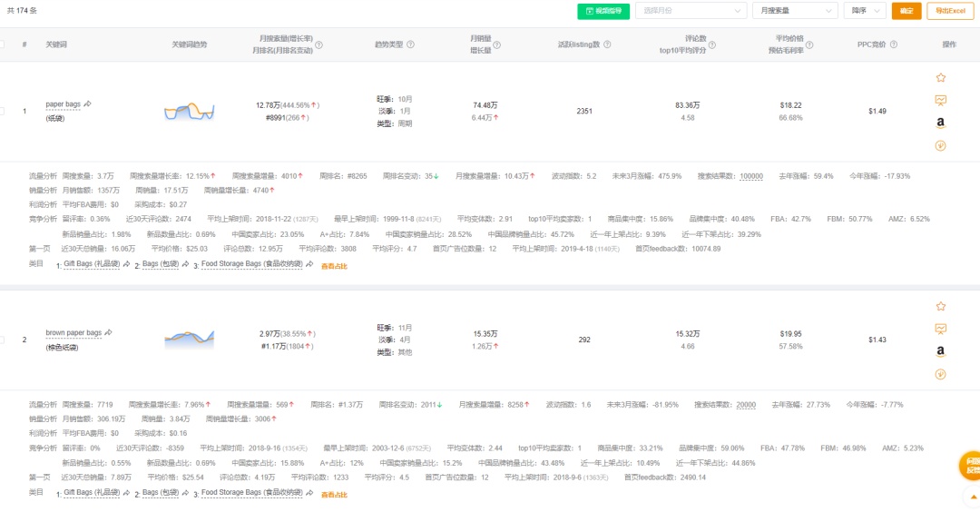
Task: Click the 83.36万 review count value
Action: [x=688, y=105]
